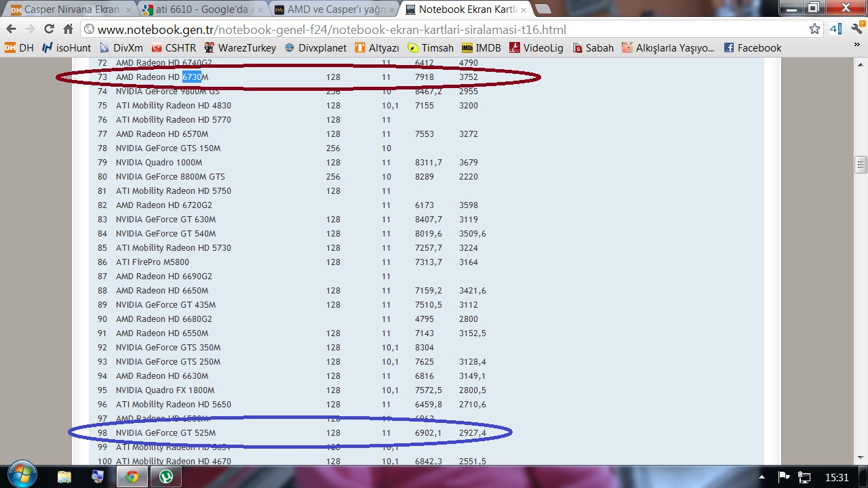Click NVIDIA GeForce 9800M GS
Viewport: 868px width, 488px height.
(167, 91)
